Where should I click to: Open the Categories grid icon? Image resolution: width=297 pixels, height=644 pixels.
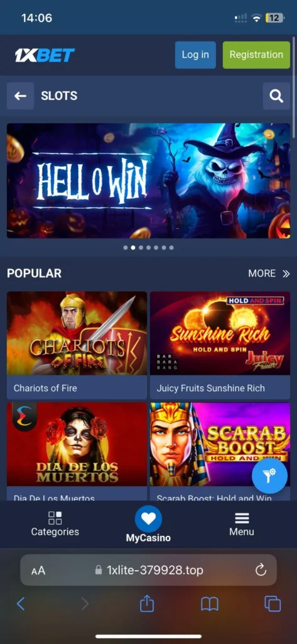click(55, 518)
